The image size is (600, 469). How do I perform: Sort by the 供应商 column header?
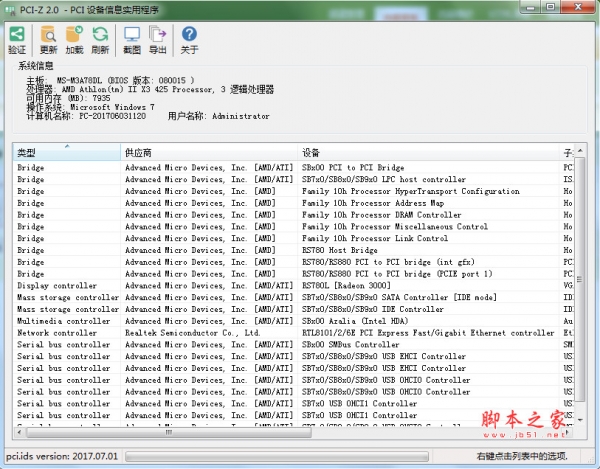[209, 153]
